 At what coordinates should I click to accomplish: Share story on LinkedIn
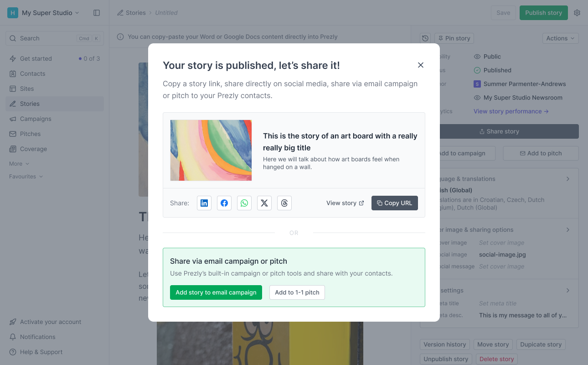click(204, 203)
